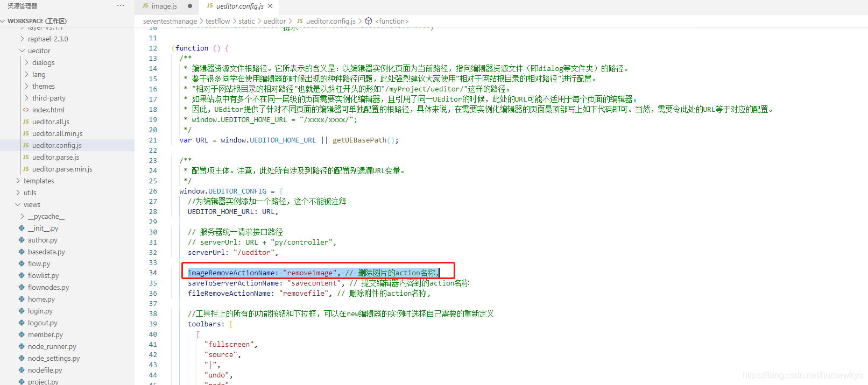Open ueditor.parse.js file
The image size is (868, 385).
click(x=55, y=157)
